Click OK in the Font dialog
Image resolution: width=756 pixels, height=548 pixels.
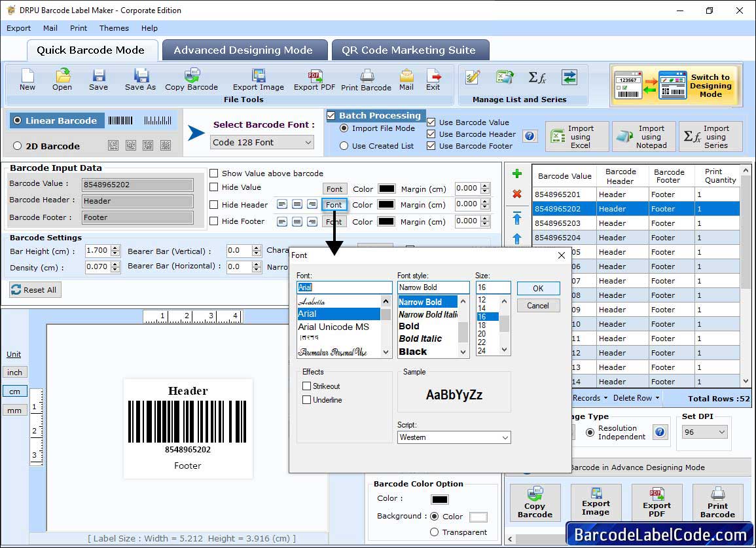tap(538, 289)
